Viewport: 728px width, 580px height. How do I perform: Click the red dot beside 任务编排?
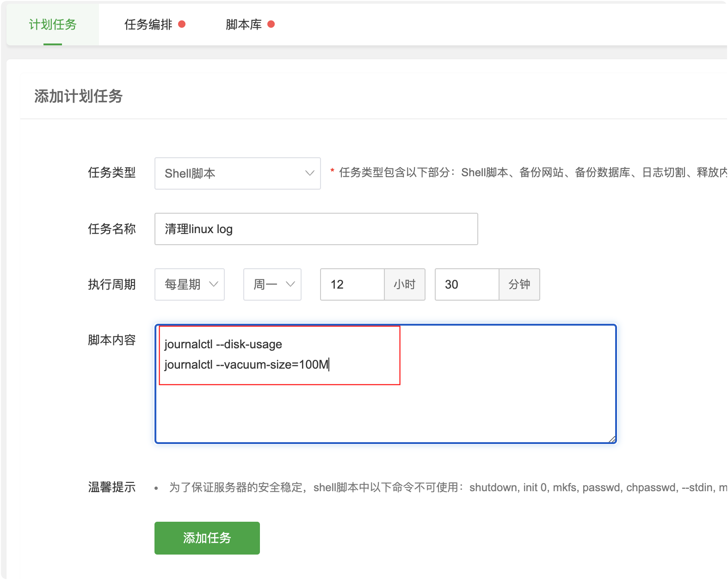182,24
